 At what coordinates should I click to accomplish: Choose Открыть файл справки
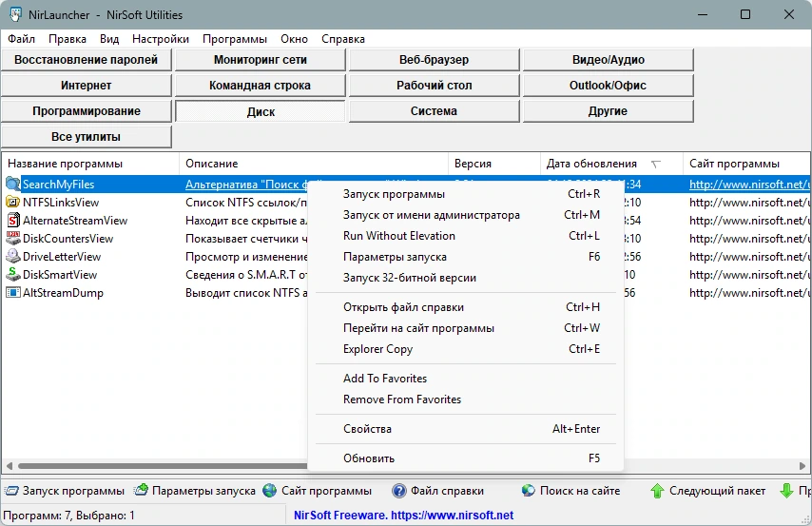[x=466, y=307]
